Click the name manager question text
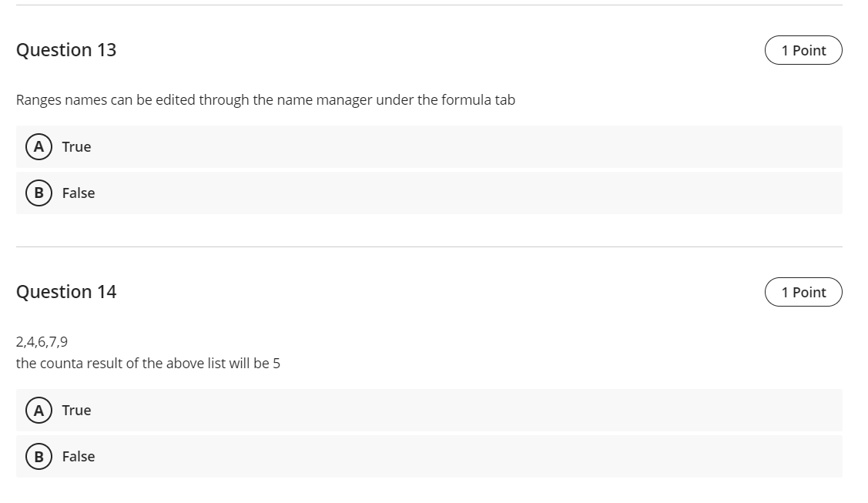This screenshot has height=503, width=868. [266, 99]
